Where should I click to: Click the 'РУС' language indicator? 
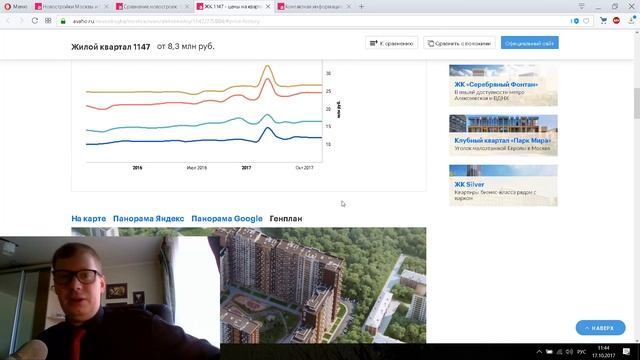click(582, 352)
